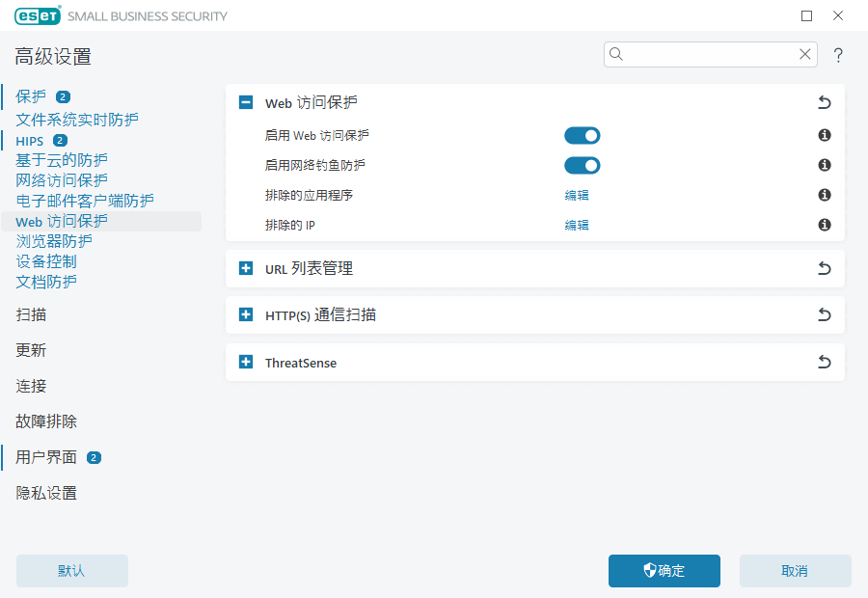Expand the ThreatSense settings section
This screenshot has width=868, height=598.
pyautogui.click(x=244, y=362)
